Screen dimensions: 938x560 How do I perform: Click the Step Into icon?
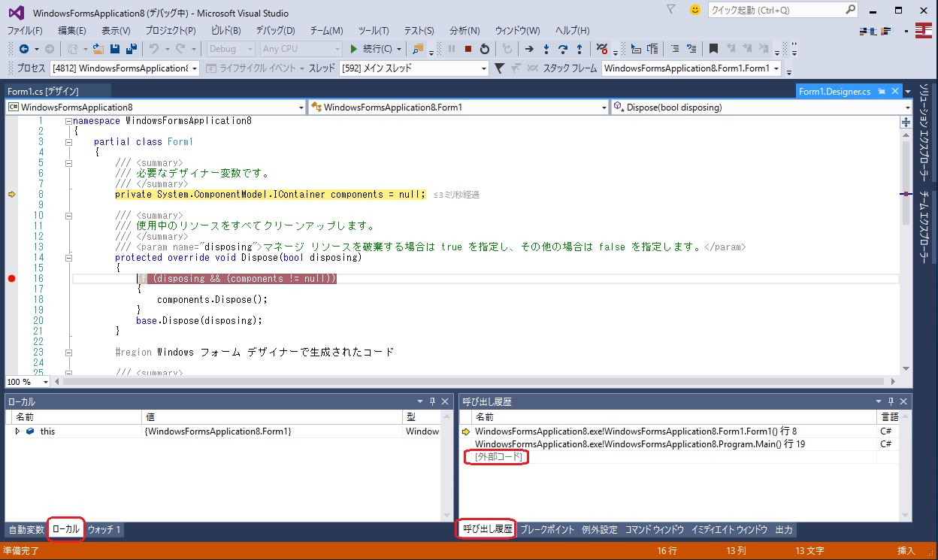click(546, 49)
